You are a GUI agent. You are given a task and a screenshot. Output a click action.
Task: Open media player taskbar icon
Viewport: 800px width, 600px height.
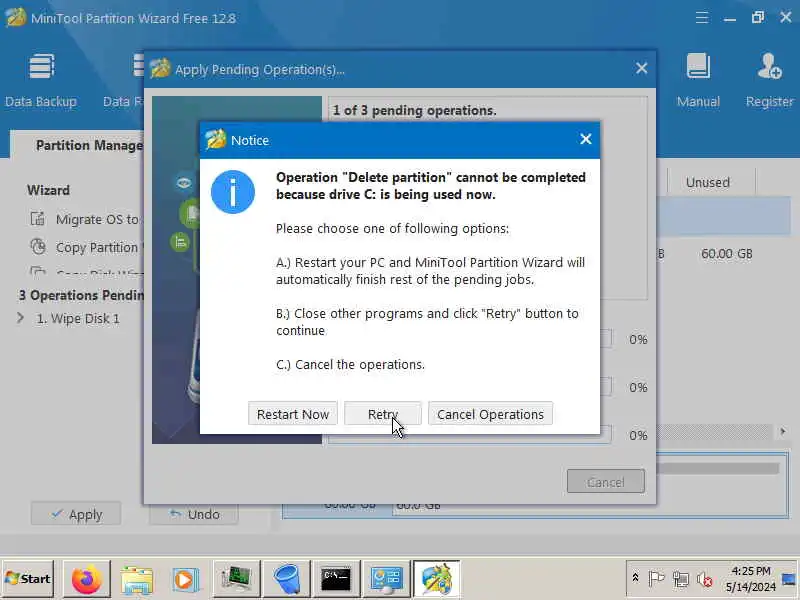pyautogui.click(x=185, y=579)
